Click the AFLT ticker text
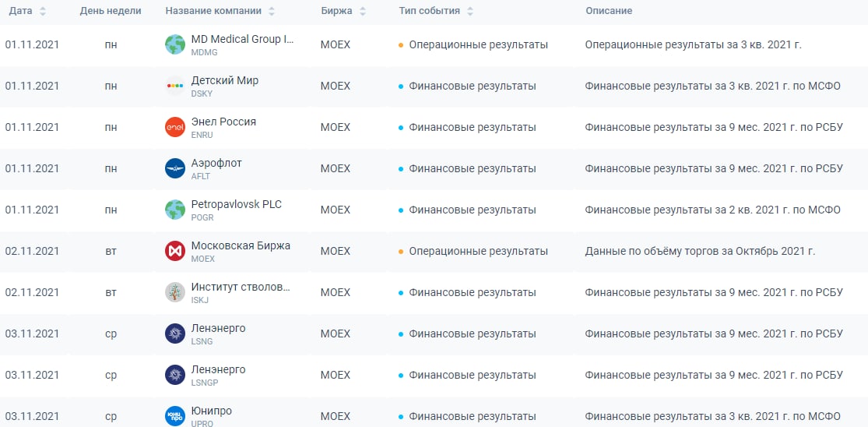Image resolution: width=868 pixels, height=427 pixels. pyautogui.click(x=200, y=176)
